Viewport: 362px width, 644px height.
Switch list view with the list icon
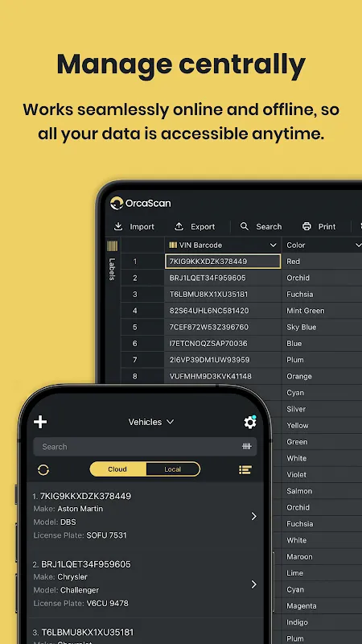click(x=245, y=470)
